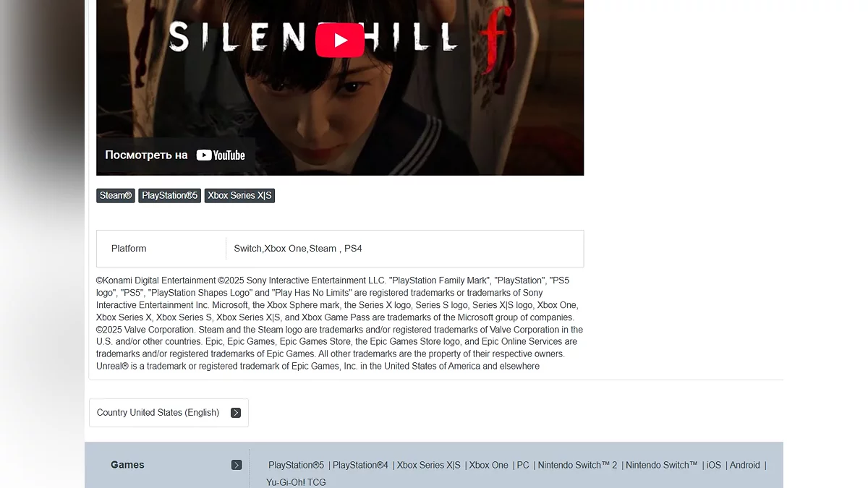Expand Country selector arrow icon

236,413
